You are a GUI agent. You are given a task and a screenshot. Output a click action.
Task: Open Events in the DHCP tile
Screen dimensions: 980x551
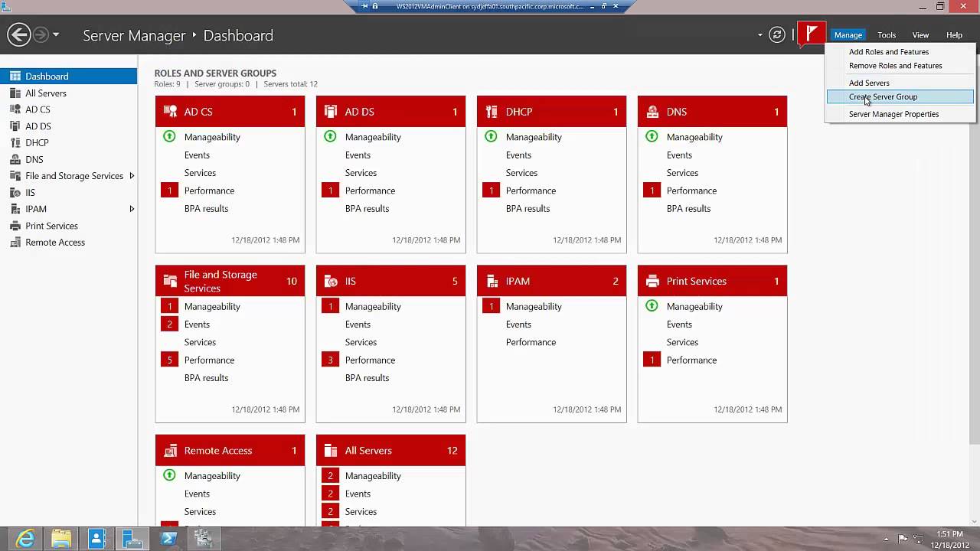[x=518, y=155]
